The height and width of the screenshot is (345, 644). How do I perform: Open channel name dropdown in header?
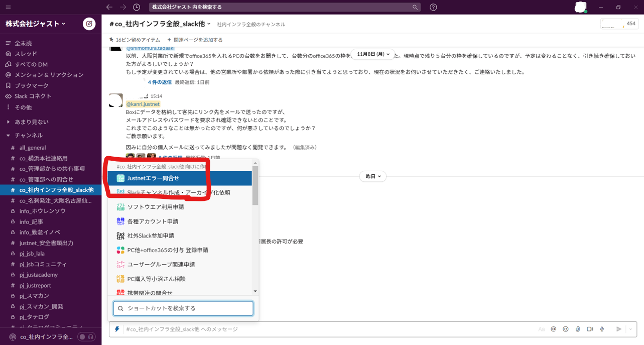click(160, 24)
